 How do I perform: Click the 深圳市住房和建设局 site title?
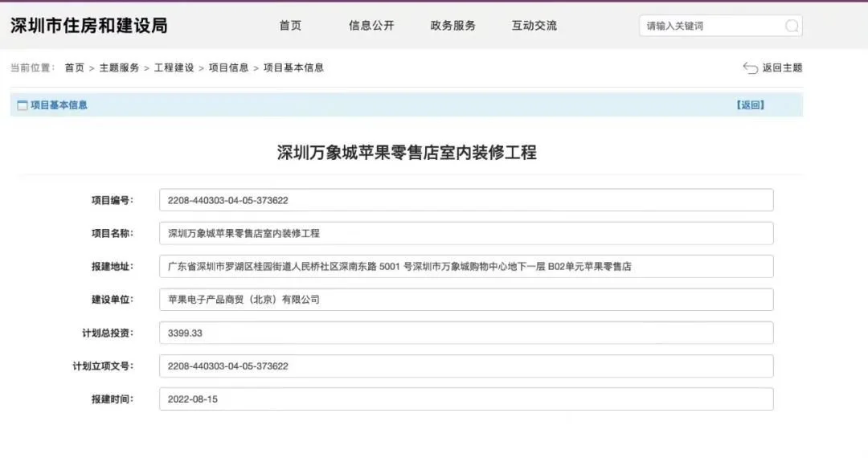click(x=88, y=26)
